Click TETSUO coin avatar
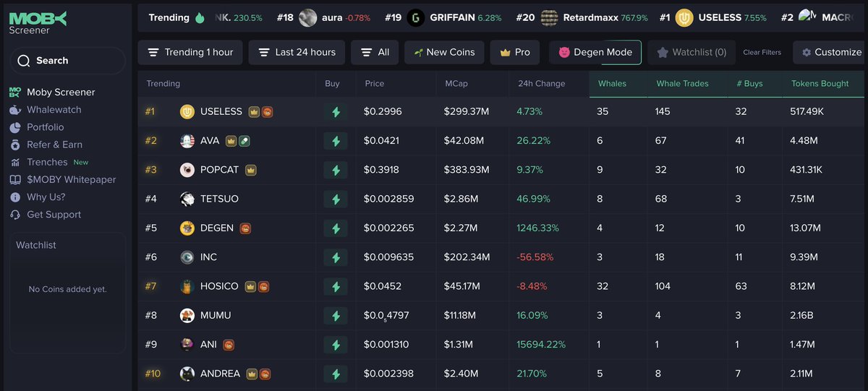Viewport: 868px width, 391px height. 187,199
